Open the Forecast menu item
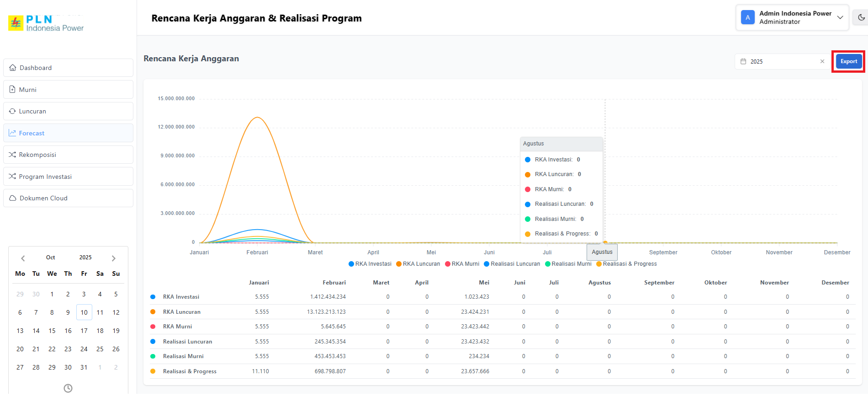The width and height of the screenshot is (868, 397). click(32, 133)
